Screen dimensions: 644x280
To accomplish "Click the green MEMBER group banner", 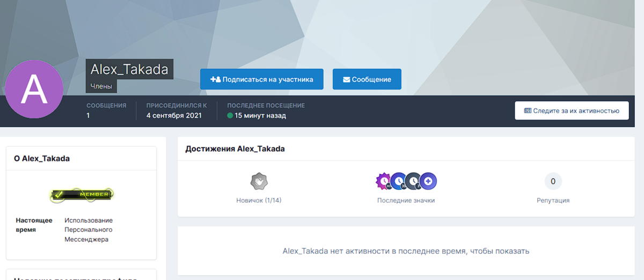I will 81,194.
